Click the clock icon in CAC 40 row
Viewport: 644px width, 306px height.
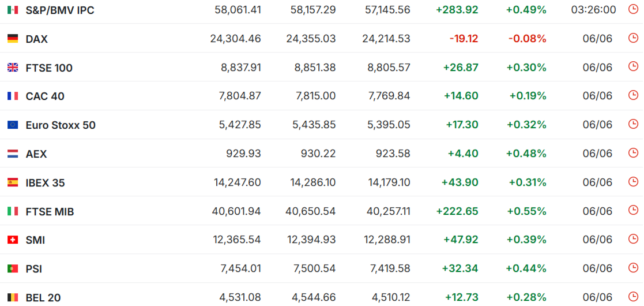pyautogui.click(x=633, y=95)
